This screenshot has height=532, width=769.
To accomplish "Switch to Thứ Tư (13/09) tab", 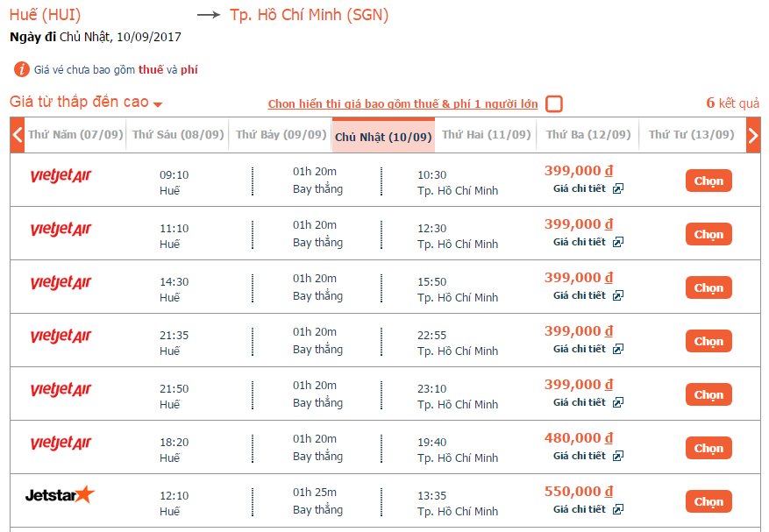I will click(692, 135).
